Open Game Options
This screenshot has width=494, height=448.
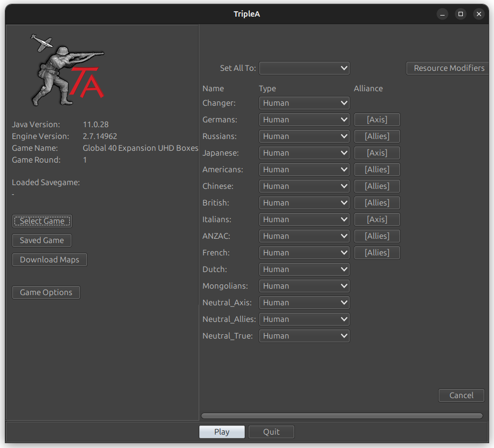point(46,292)
